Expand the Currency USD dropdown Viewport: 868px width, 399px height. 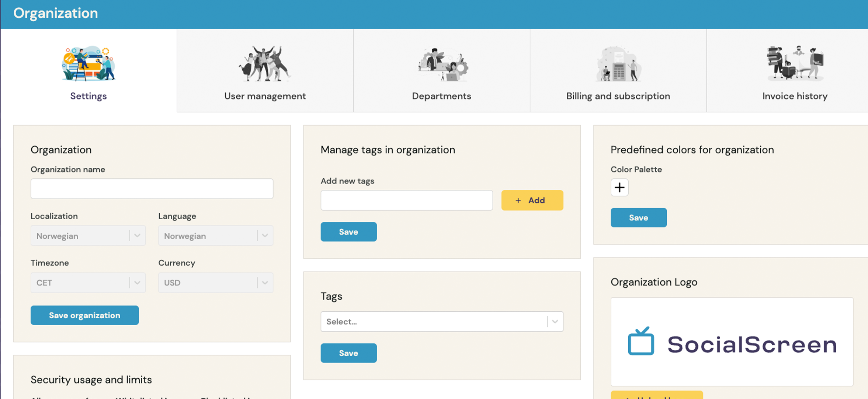click(x=215, y=283)
